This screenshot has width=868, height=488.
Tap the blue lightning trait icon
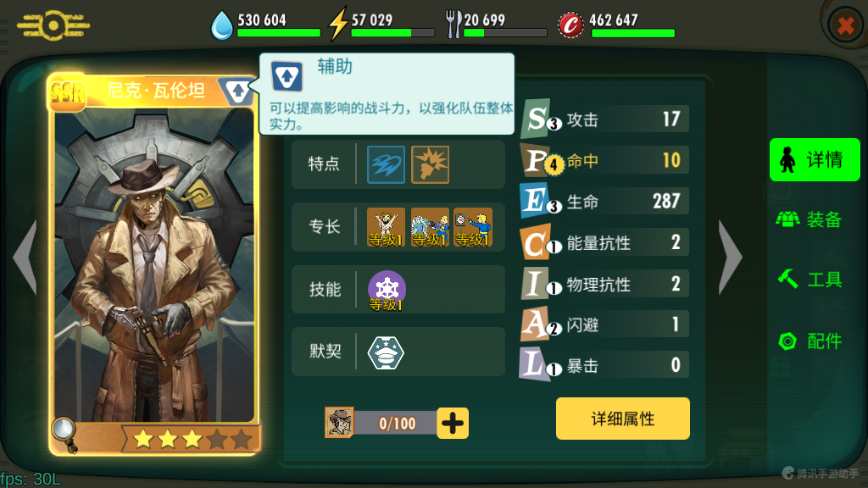coord(386,165)
